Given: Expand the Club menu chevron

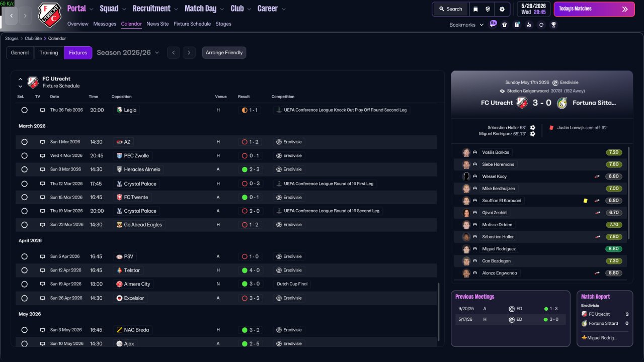Looking at the screenshot, I should (249, 9).
